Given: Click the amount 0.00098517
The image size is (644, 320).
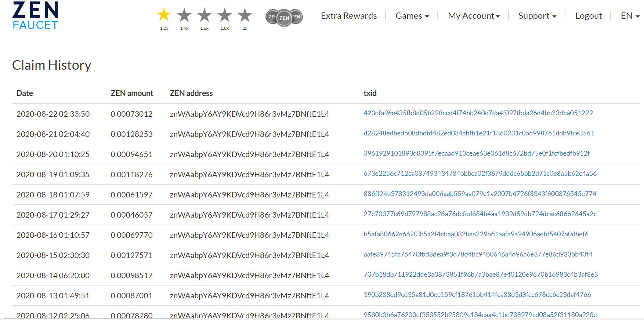Looking at the screenshot, I should pyautogui.click(x=131, y=276).
